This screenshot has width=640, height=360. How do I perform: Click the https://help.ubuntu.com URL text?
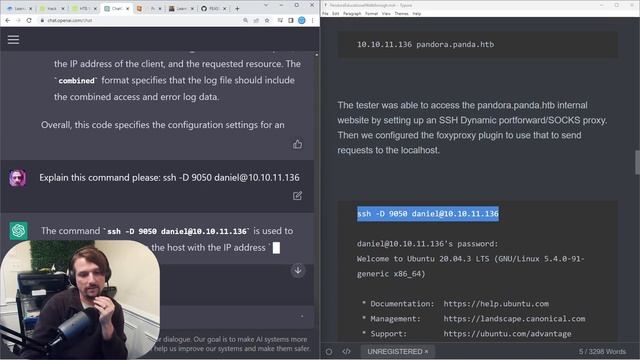pyautogui.click(x=496, y=304)
